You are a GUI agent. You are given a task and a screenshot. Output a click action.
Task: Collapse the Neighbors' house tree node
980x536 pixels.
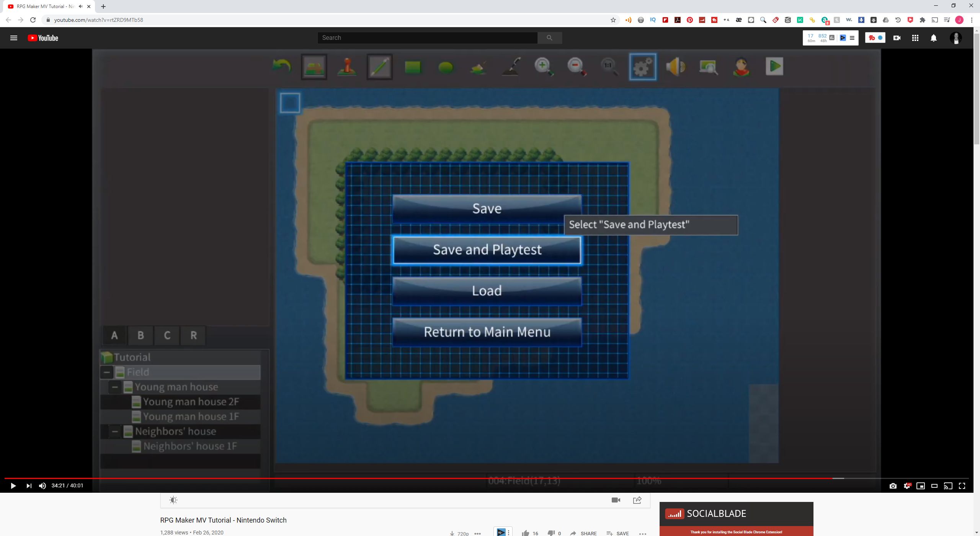[115, 431]
